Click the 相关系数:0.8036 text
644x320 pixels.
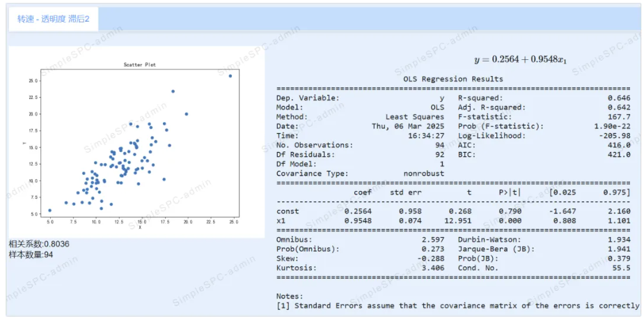click(38, 244)
